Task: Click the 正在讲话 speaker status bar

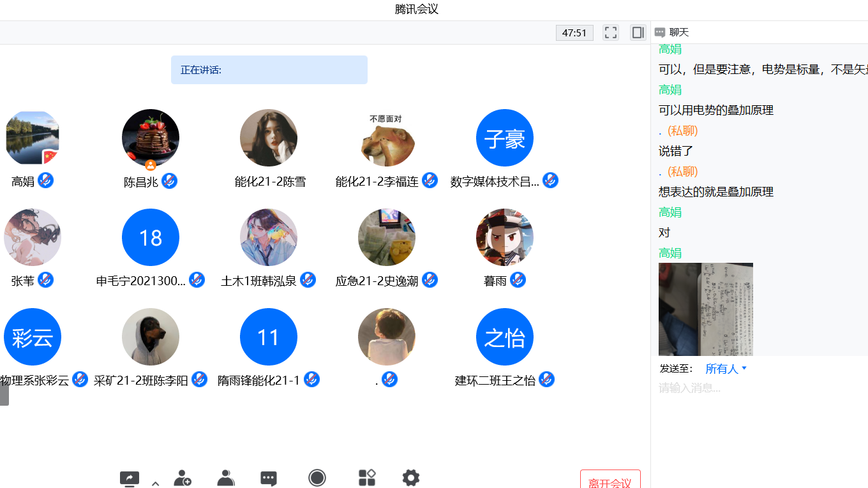Action: [x=269, y=70]
